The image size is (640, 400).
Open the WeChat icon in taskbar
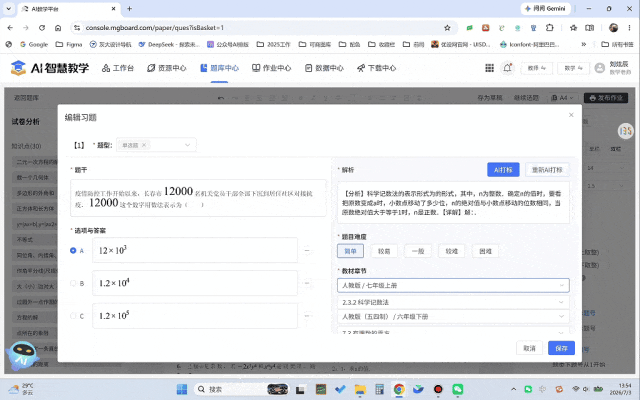[x=458, y=389]
